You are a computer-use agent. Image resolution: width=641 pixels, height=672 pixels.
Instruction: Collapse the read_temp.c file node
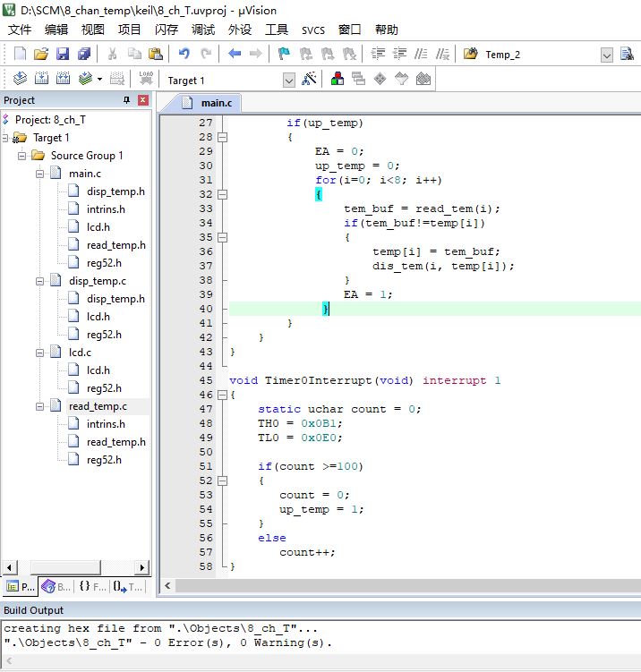39,406
